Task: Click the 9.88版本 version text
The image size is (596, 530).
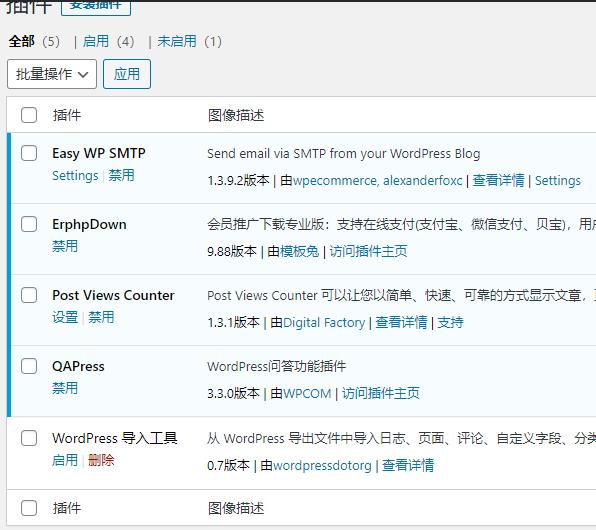Action: (x=232, y=251)
